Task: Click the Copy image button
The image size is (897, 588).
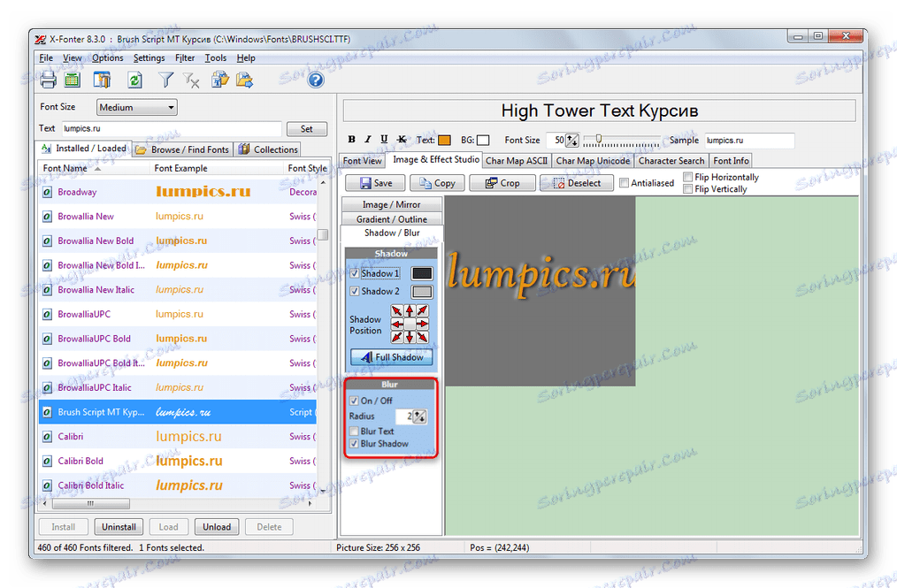Action: click(x=437, y=183)
